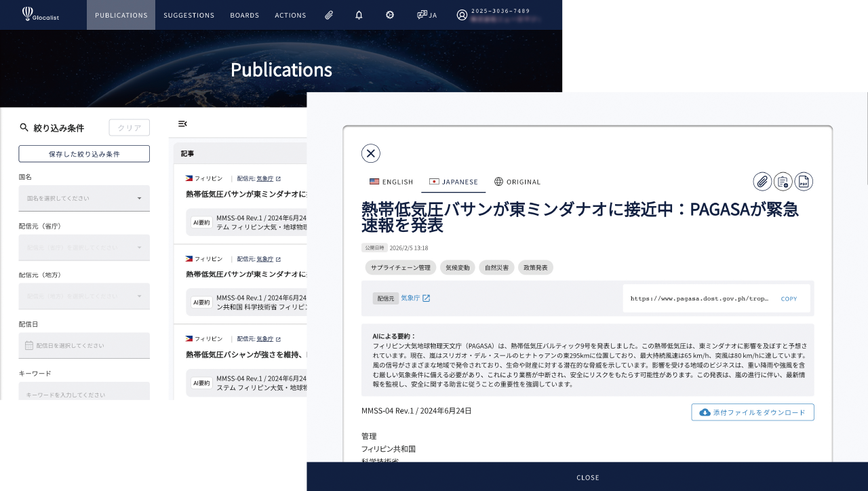
Task: Click the paperclip icon in the top navigation
Action: tap(329, 14)
